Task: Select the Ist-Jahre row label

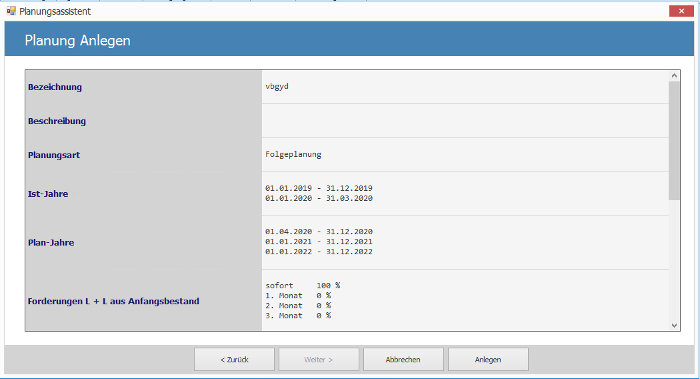Action: pos(48,194)
